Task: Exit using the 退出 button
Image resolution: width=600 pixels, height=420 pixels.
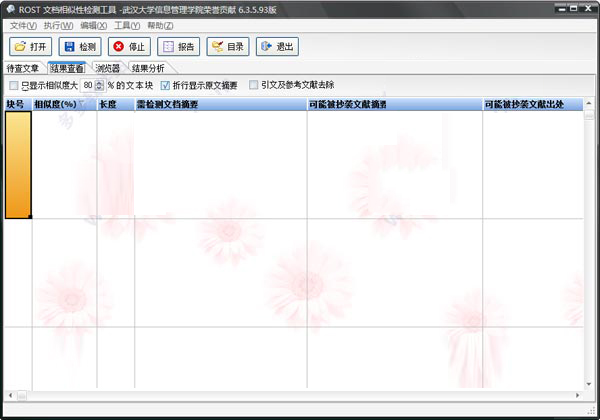Action: tap(277, 47)
